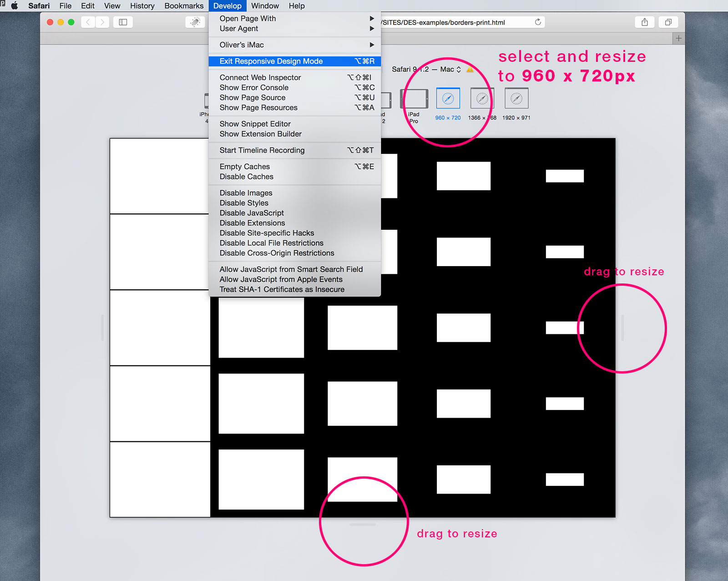This screenshot has width=728, height=581.
Task: Disable Images in Develop menu
Action: click(246, 193)
